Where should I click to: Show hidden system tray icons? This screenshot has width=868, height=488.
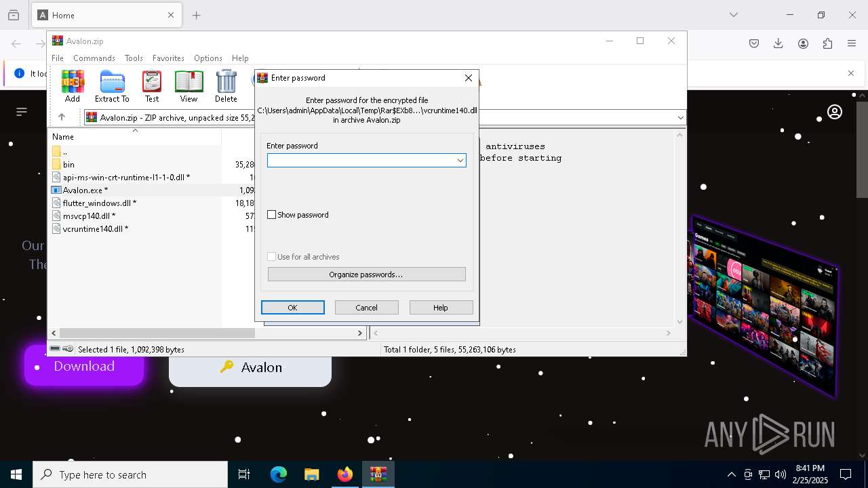coord(731,474)
